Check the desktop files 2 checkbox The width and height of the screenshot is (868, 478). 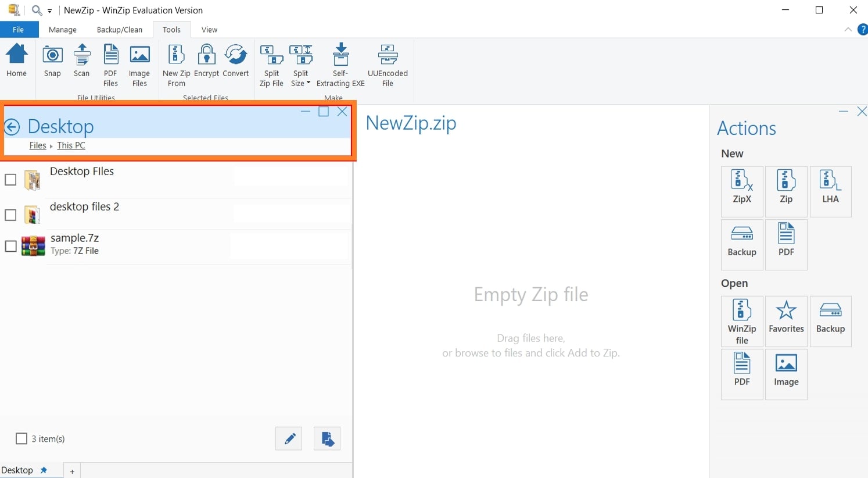10,215
